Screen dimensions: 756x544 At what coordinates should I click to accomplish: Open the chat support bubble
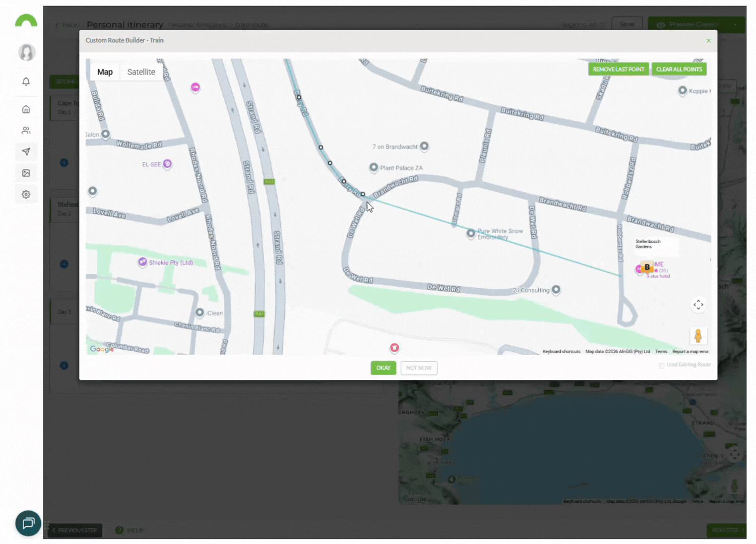[x=28, y=523]
